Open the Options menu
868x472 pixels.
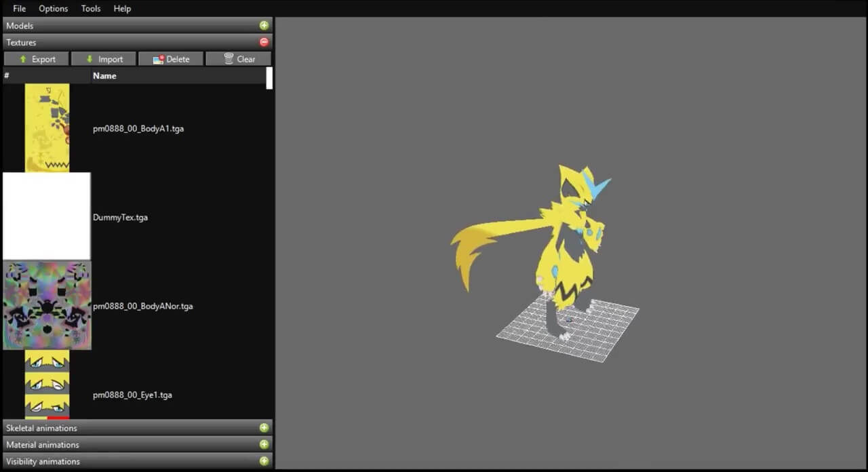pos(53,9)
